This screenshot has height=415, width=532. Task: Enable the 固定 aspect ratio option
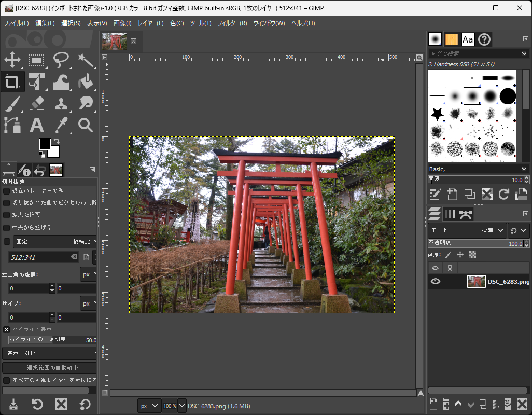(x=6, y=241)
